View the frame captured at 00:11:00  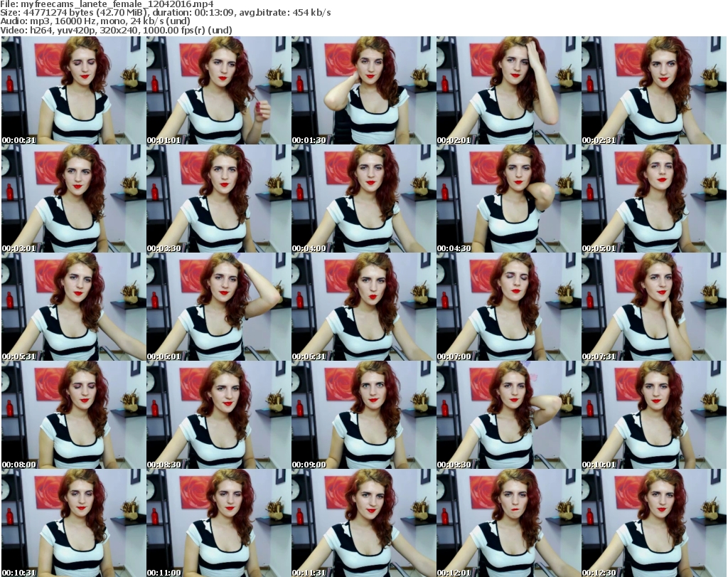pyautogui.click(x=219, y=523)
